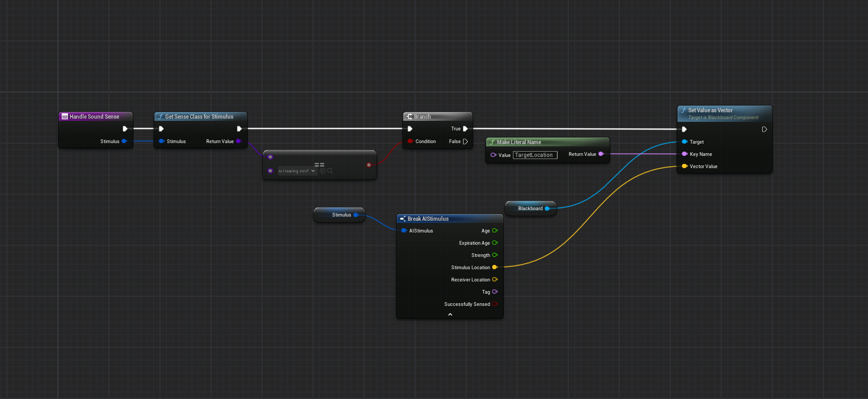Select the Blackboard variable node

coord(529,209)
